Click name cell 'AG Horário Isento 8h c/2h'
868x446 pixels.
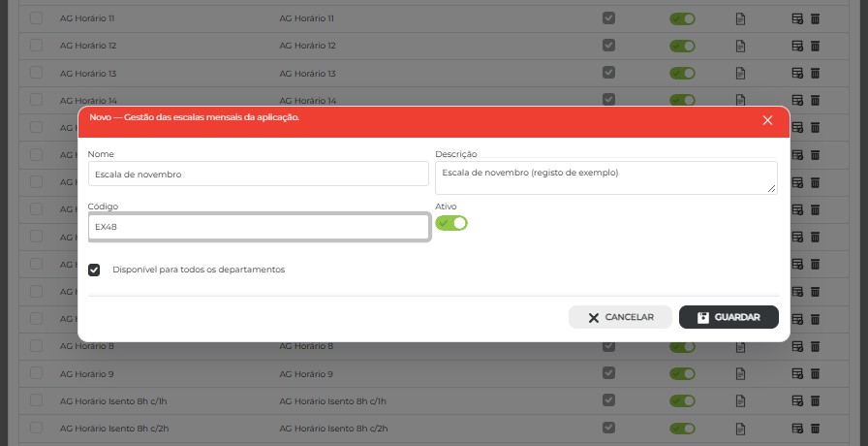click(x=114, y=429)
